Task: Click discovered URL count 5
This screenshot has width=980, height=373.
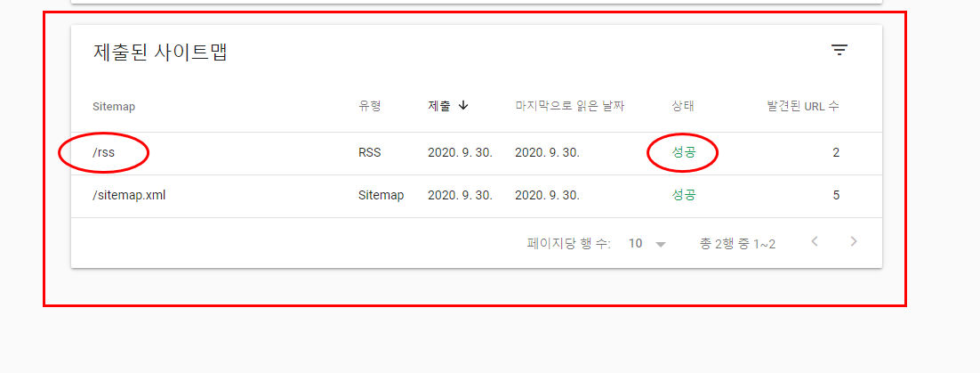Action: tap(836, 195)
